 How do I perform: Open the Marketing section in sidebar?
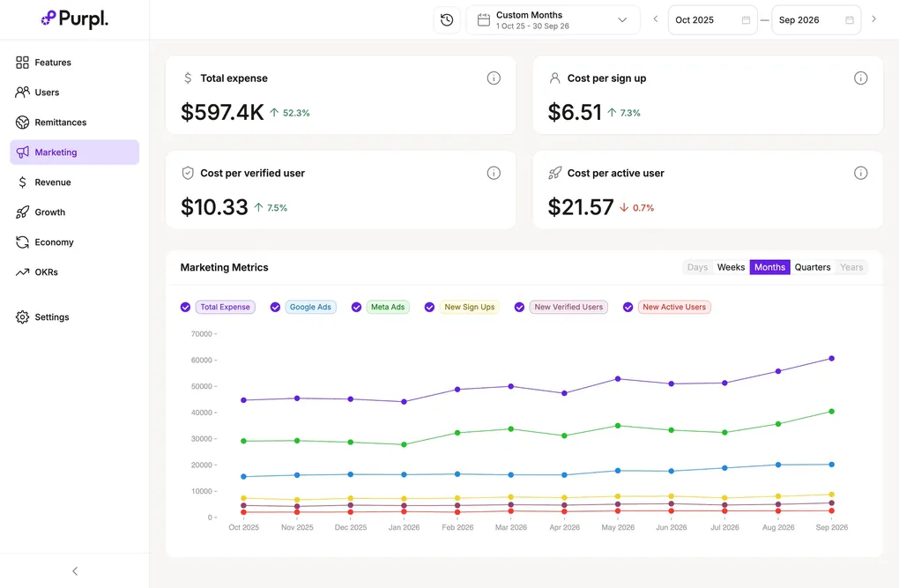pos(75,152)
